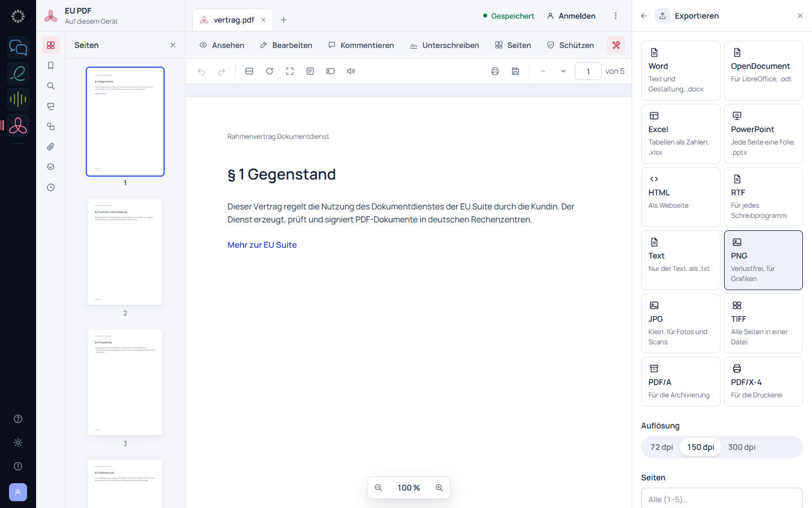Click the page number field
Viewport: 812px width, 508px height.
point(588,71)
